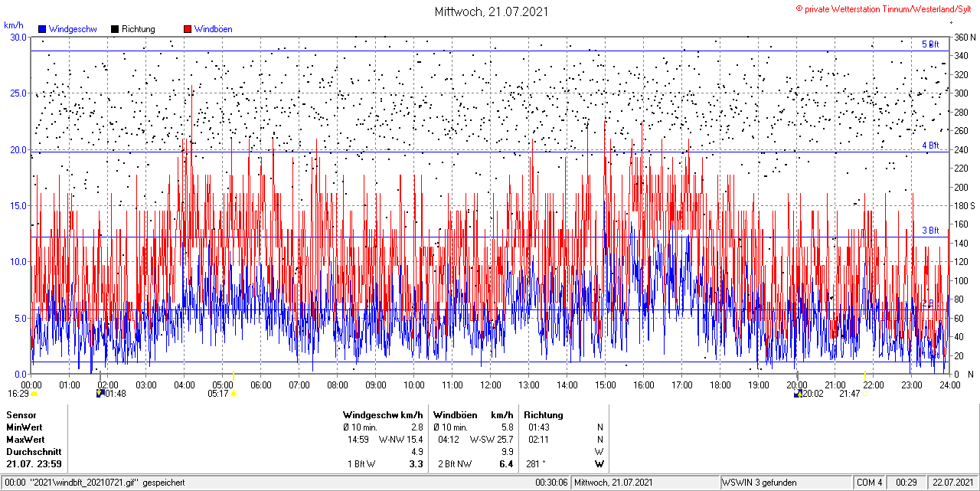Click the windbft_20210721.gif gespeichert status message
This screenshot has height=491, width=980.
point(96,483)
